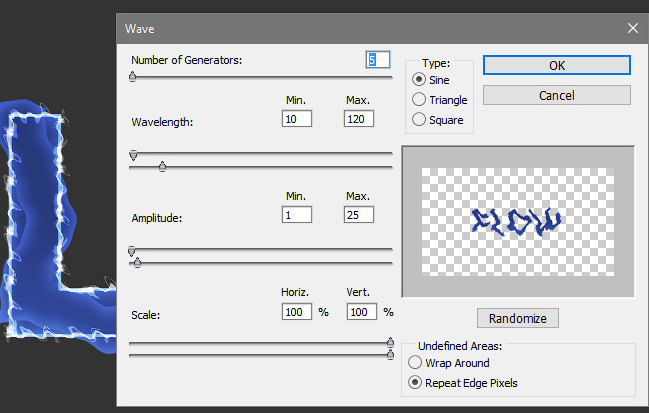Click the Scale Horiz. percentage field
The image size is (649, 413).
(297, 312)
